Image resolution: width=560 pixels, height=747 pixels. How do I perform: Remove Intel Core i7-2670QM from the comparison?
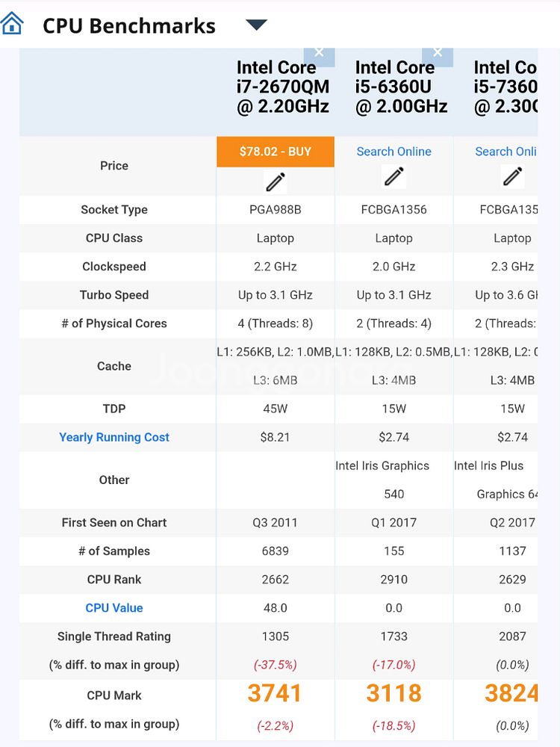[x=320, y=52]
